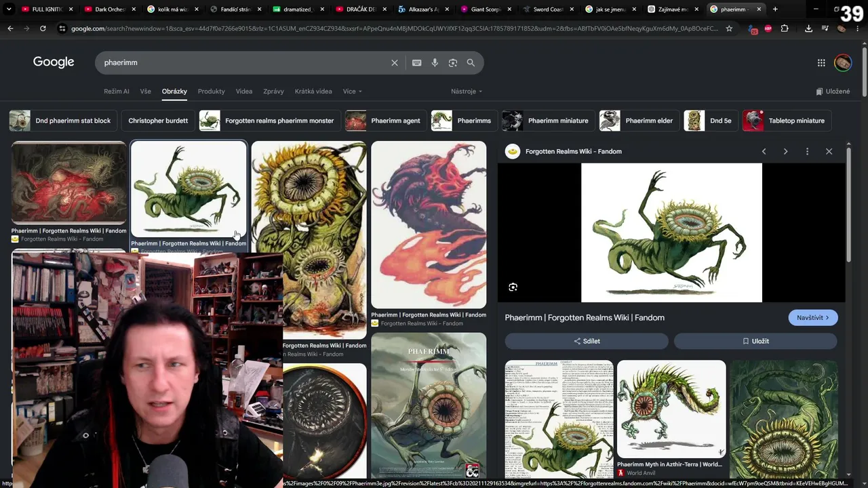The width and height of the screenshot is (868, 488).
Task: Filter by the Phaerimms chip
Action: pos(465,121)
